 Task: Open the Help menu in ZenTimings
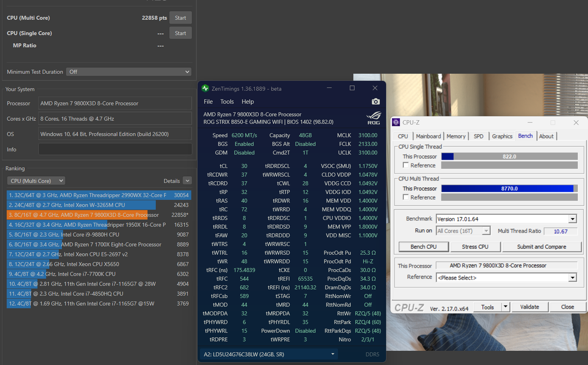pyautogui.click(x=248, y=101)
